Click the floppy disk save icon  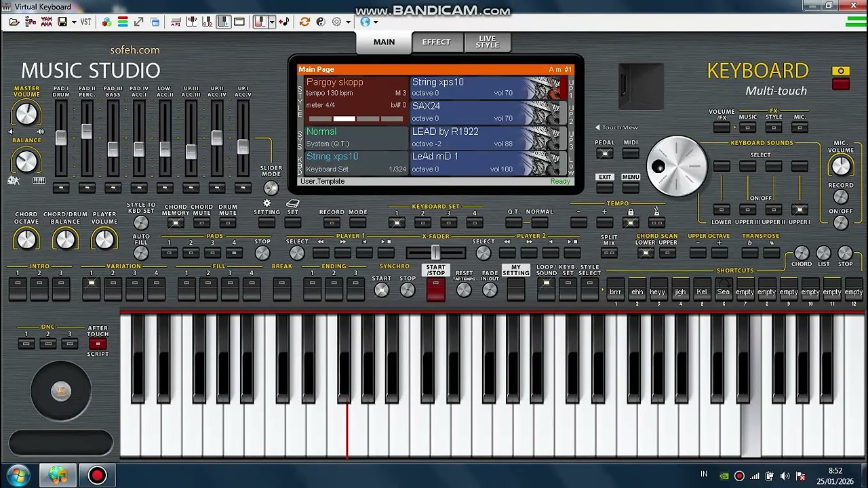click(x=63, y=22)
